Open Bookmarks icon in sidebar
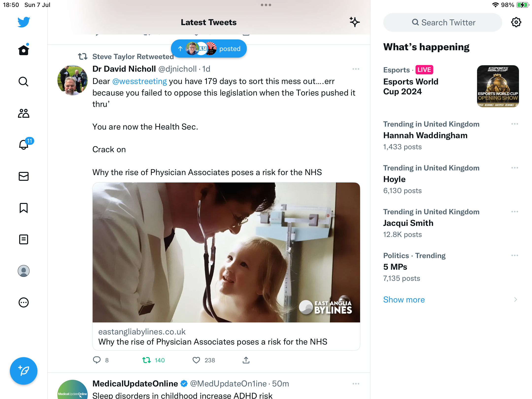The width and height of the screenshot is (532, 399). click(24, 208)
